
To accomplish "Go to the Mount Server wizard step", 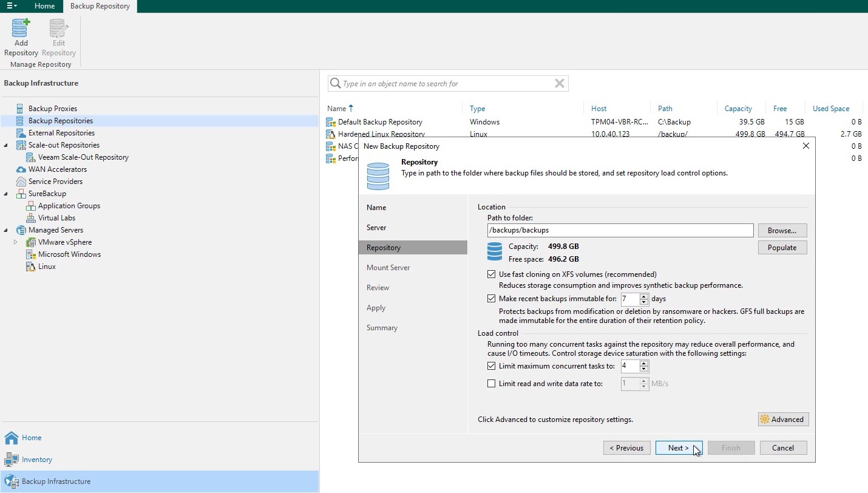I will point(388,268).
